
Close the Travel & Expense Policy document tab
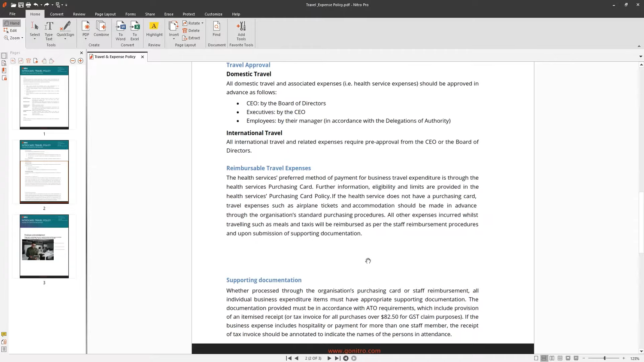pos(143,57)
